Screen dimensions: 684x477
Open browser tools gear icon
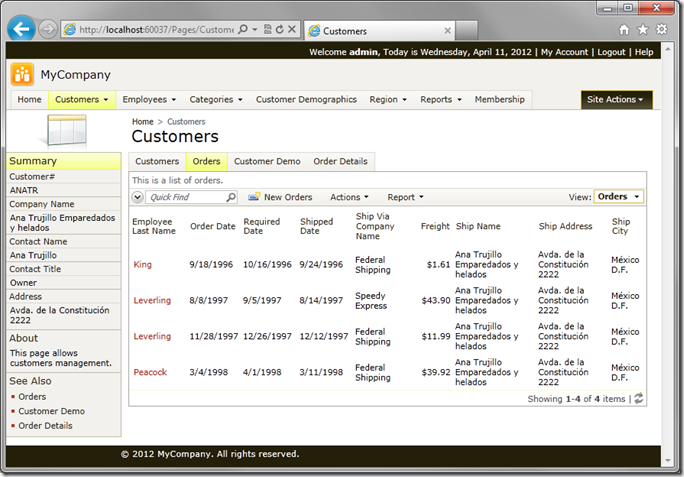point(662,30)
